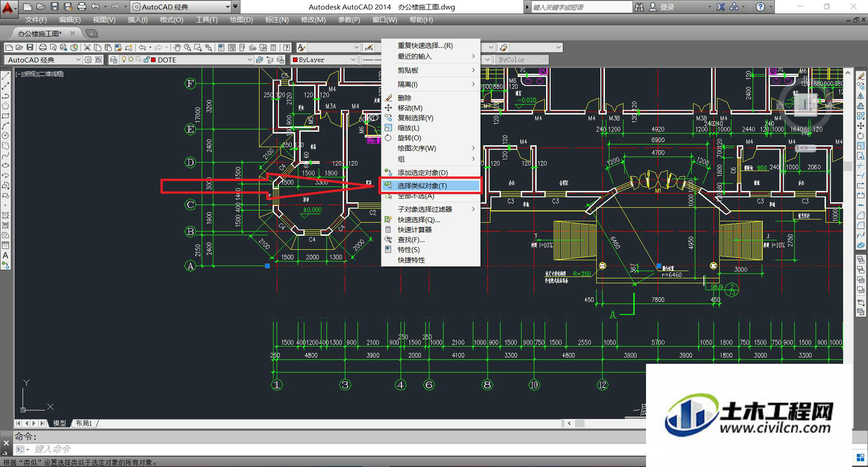Open the 标注(N) menu
The width and height of the screenshot is (868, 467).
pyautogui.click(x=277, y=20)
